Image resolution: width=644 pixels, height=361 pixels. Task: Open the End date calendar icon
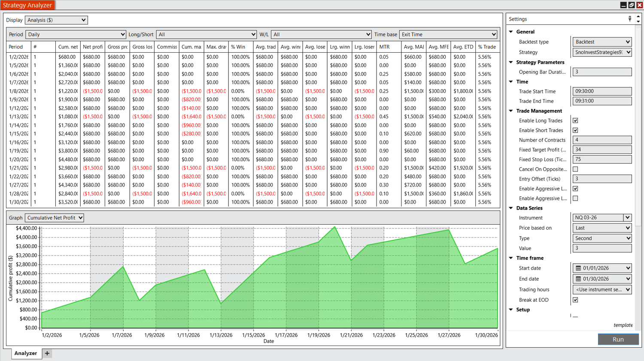coord(578,279)
